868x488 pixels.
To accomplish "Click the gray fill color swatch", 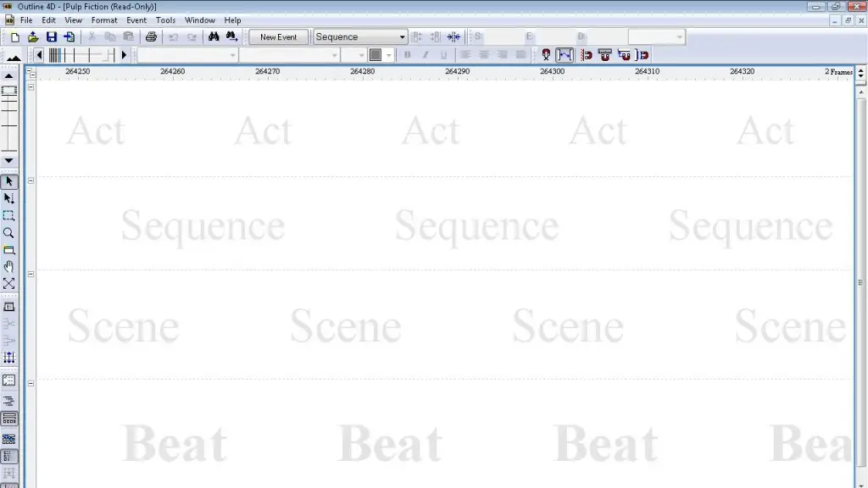I will (376, 55).
